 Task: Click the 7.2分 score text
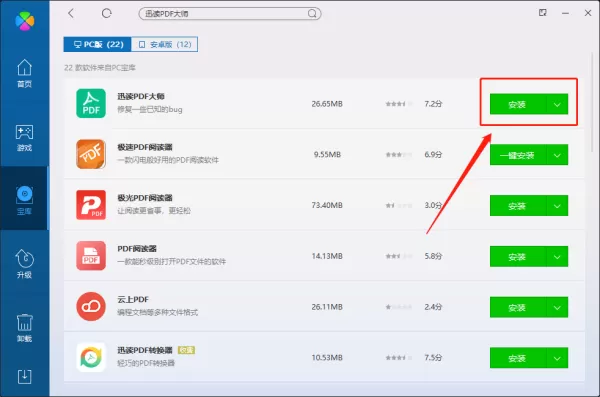(x=433, y=104)
